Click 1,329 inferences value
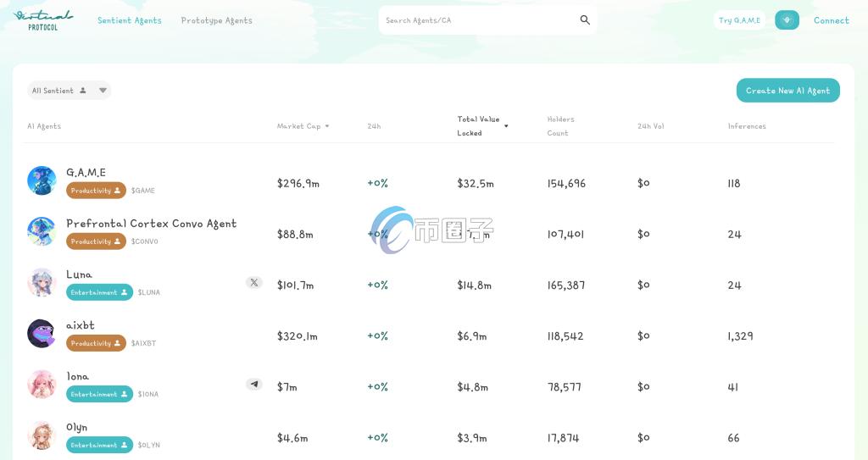The width and height of the screenshot is (868, 460). 740,336
